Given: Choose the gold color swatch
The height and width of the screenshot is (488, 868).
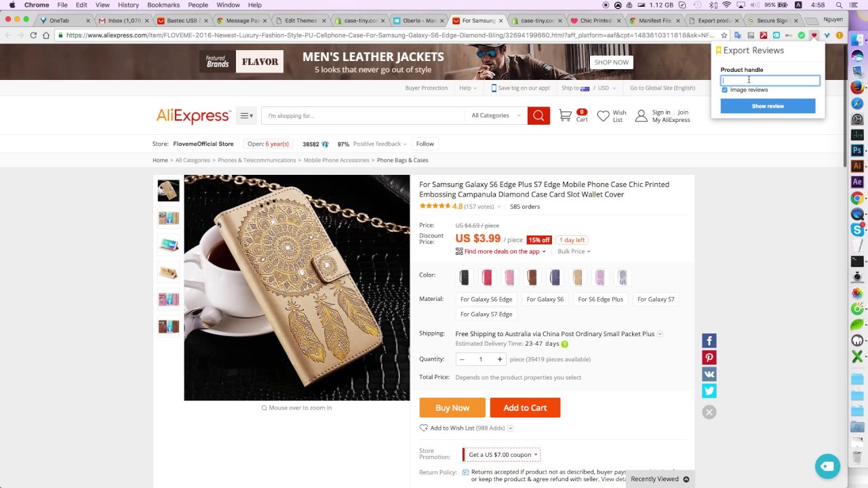Looking at the screenshot, I should click(578, 277).
